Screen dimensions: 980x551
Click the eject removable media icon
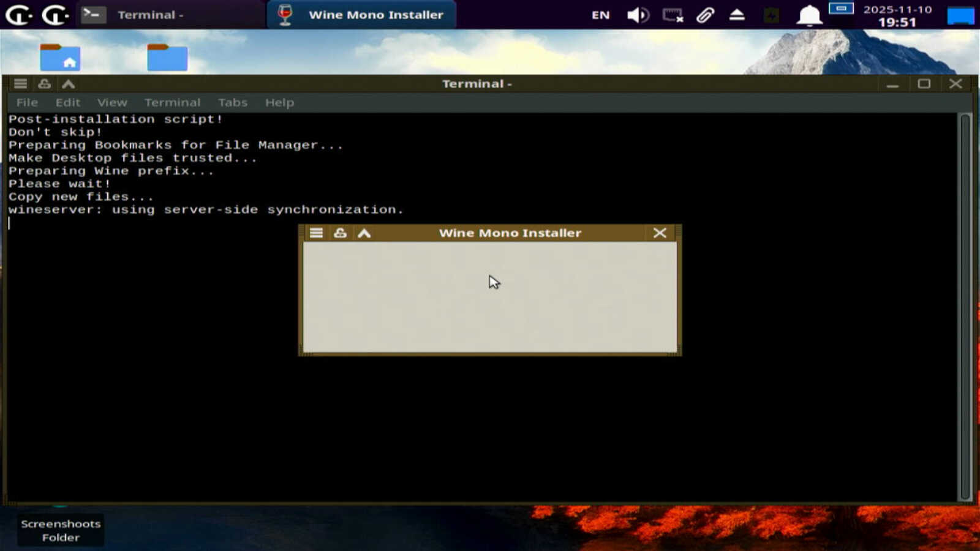point(737,15)
